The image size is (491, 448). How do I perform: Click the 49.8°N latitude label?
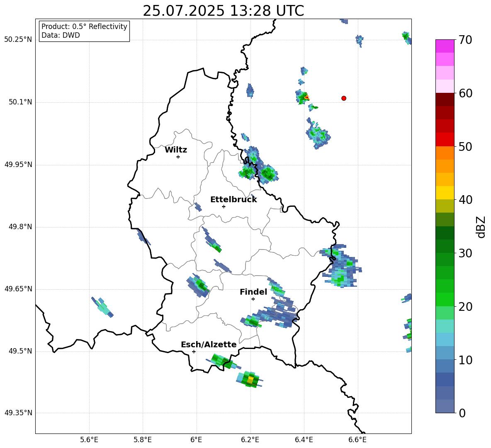[20, 227]
